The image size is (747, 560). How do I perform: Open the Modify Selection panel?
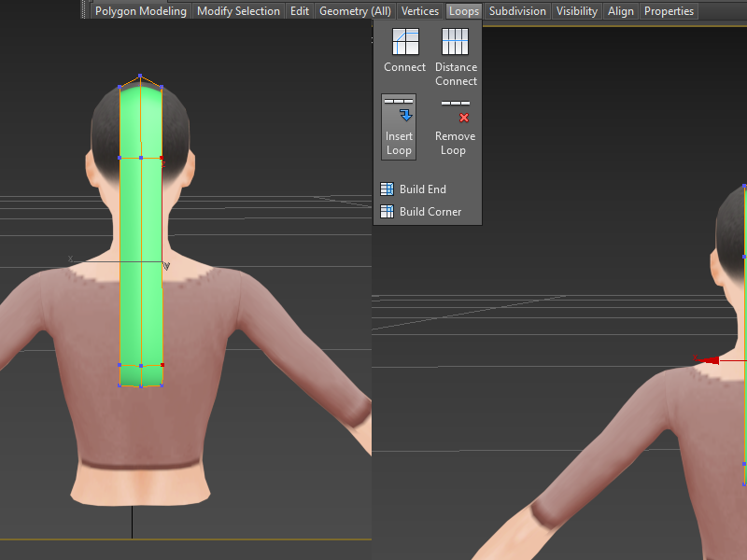coord(238,11)
